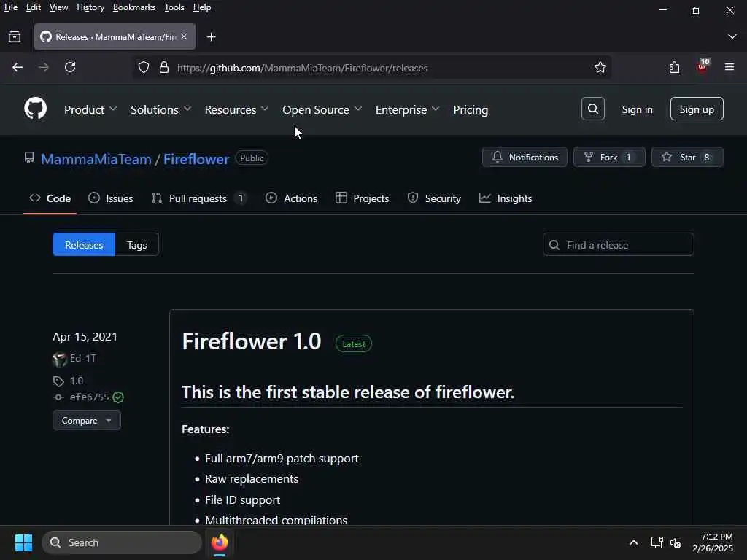Image resolution: width=747 pixels, height=560 pixels.
Task: Open the Extensions puzzle icon
Action: tap(674, 67)
